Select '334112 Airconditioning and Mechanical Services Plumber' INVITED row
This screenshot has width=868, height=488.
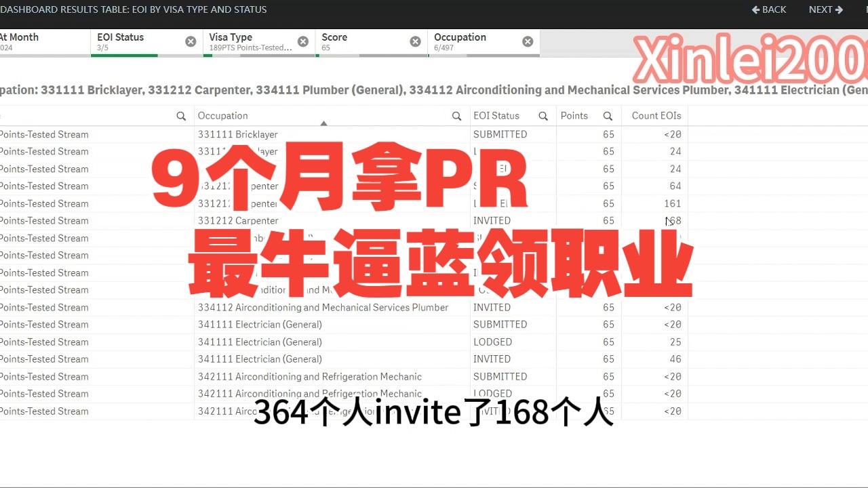[x=323, y=308]
